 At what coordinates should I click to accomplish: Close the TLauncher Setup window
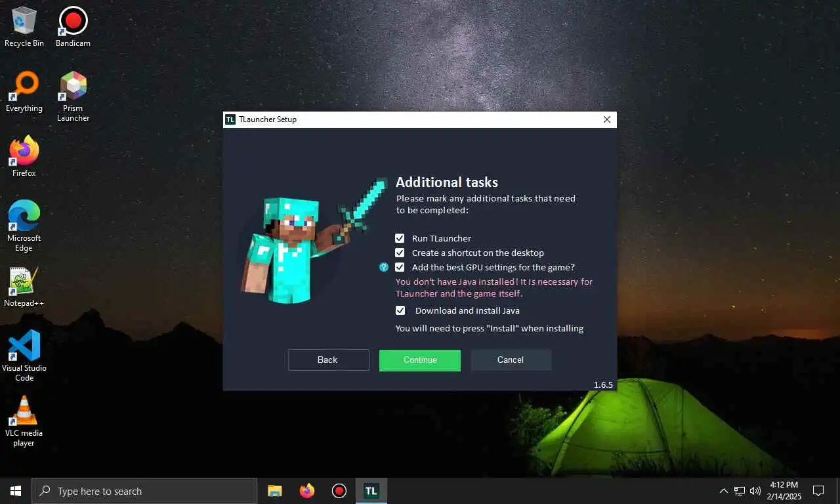(x=606, y=119)
